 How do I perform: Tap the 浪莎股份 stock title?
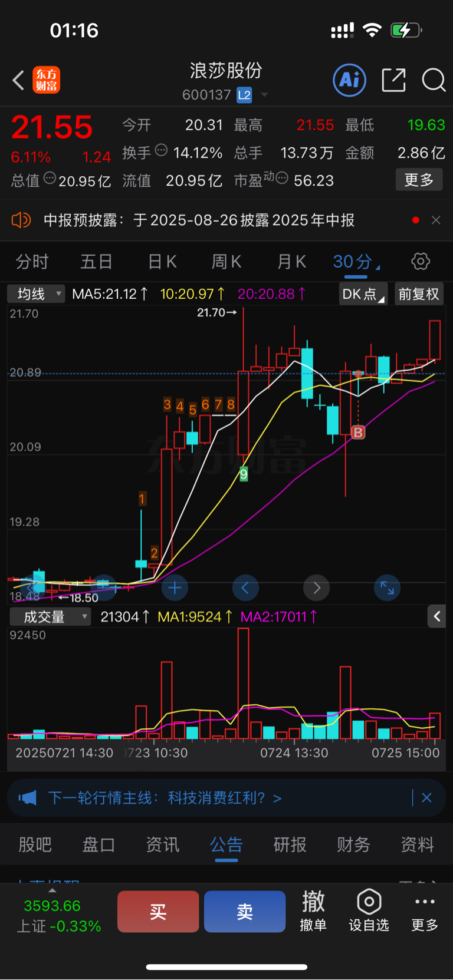[x=226, y=71]
